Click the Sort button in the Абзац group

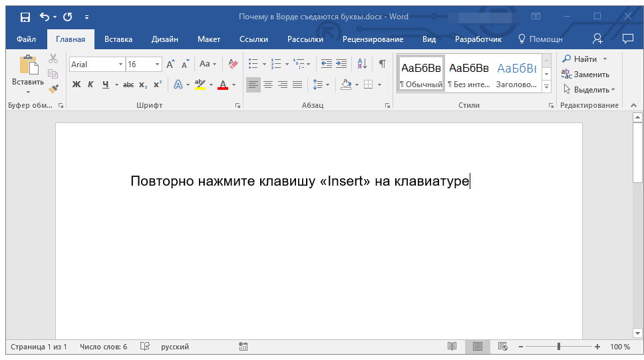(362, 64)
